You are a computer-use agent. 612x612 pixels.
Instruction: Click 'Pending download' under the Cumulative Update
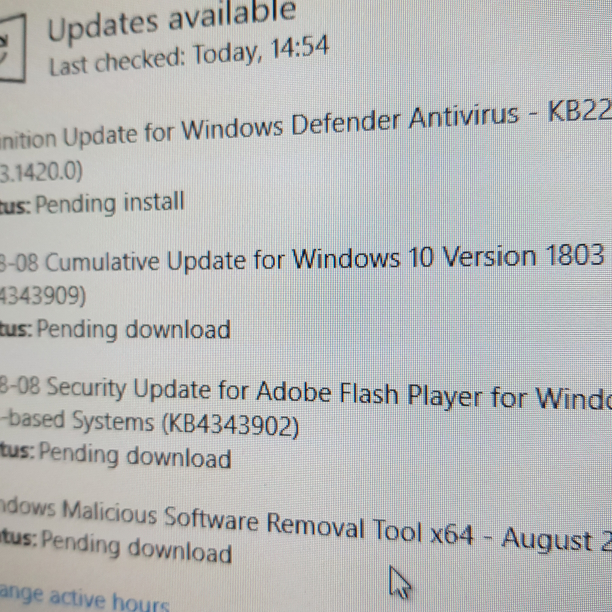click(x=133, y=329)
